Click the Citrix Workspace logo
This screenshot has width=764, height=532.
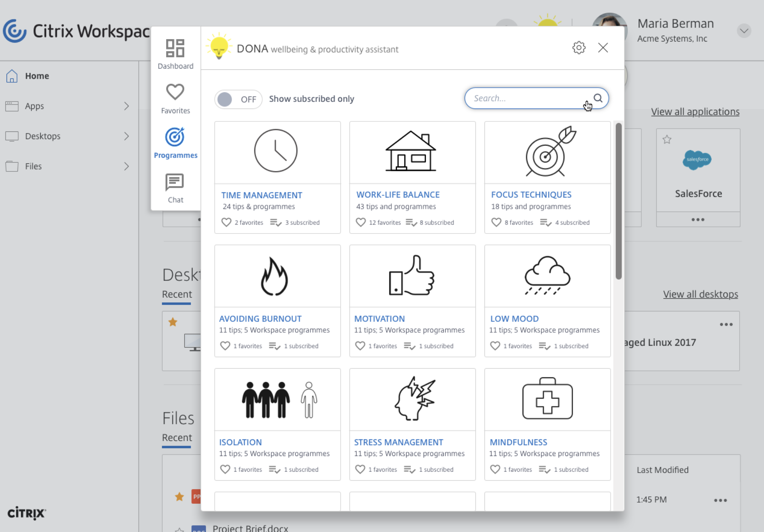pos(76,31)
